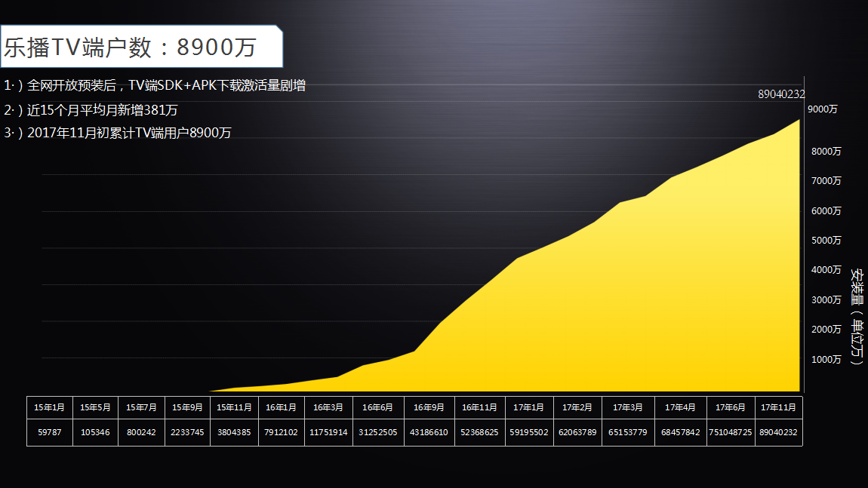The height and width of the screenshot is (488, 868).
Task: Click the 89040232 peak data label
Action: (x=781, y=94)
